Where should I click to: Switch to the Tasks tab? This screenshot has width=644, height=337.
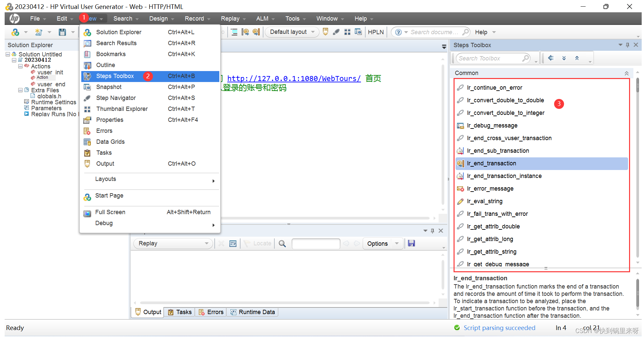(x=180, y=312)
